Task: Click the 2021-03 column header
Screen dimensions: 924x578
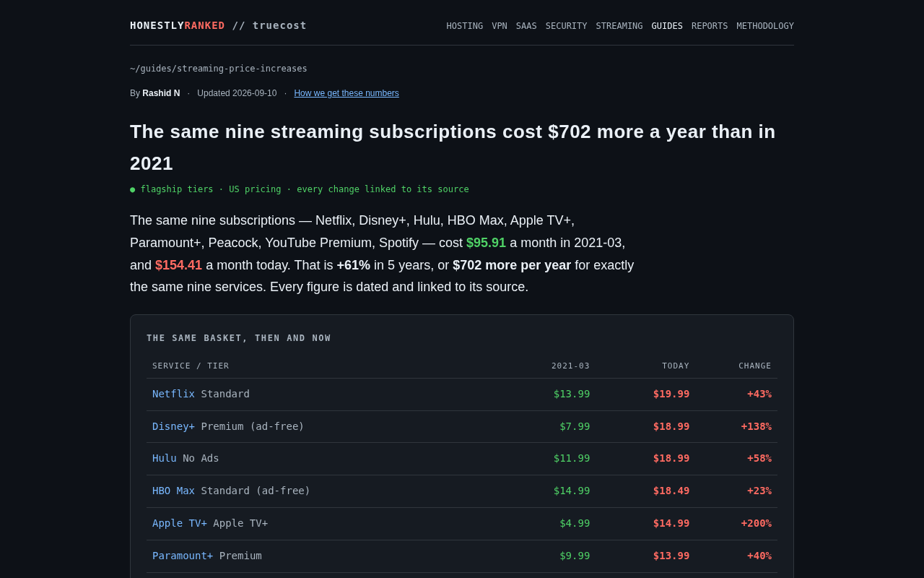Action: pyautogui.click(x=570, y=366)
